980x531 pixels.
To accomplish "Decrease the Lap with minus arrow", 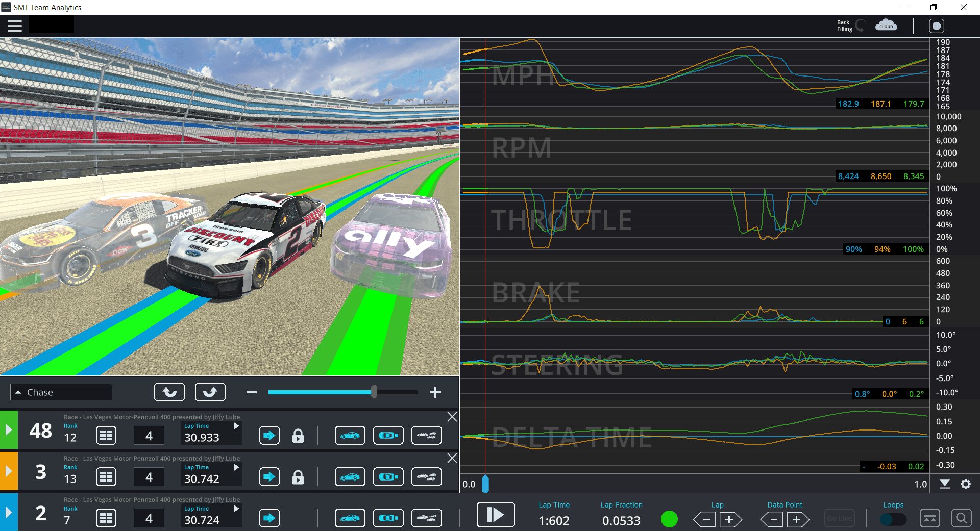I will tap(705, 520).
